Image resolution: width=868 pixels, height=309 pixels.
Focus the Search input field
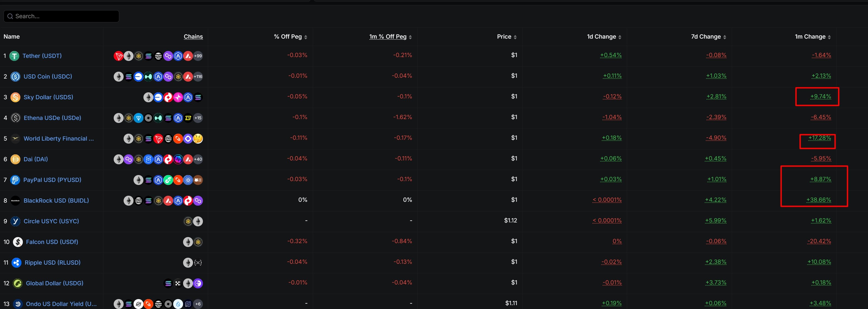pos(64,16)
